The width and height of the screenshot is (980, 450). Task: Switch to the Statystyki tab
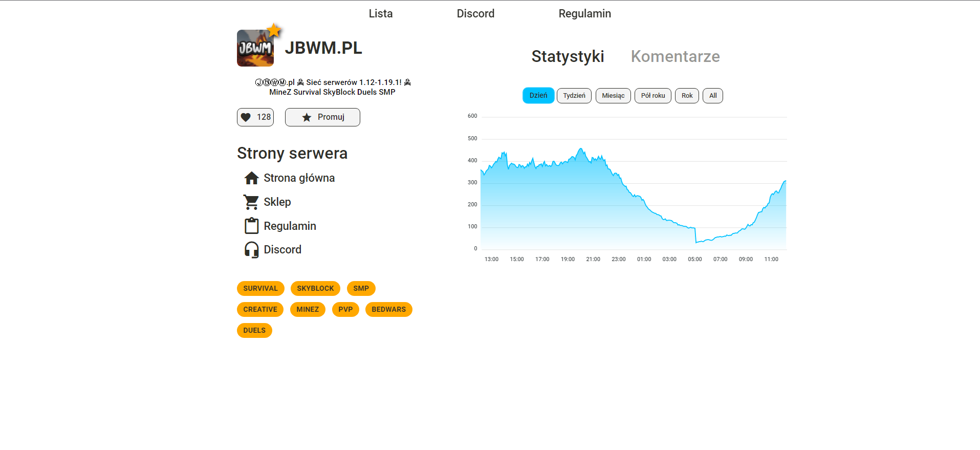click(568, 56)
